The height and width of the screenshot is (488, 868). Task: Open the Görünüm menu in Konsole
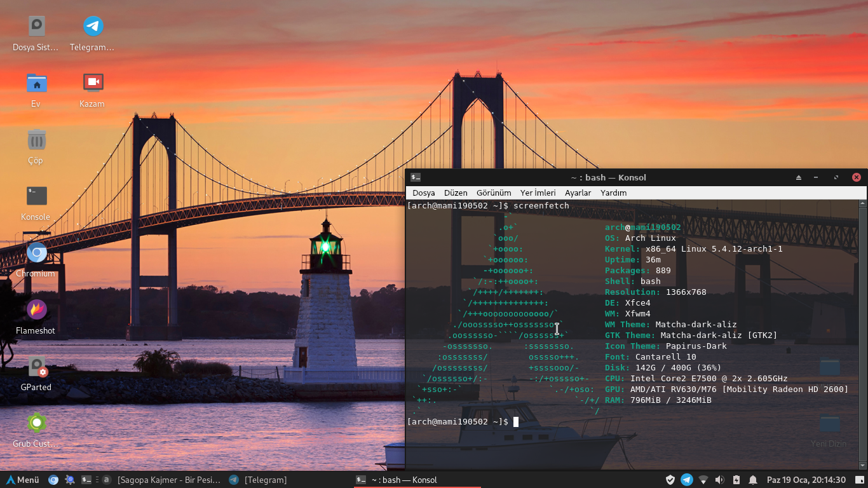click(x=494, y=193)
